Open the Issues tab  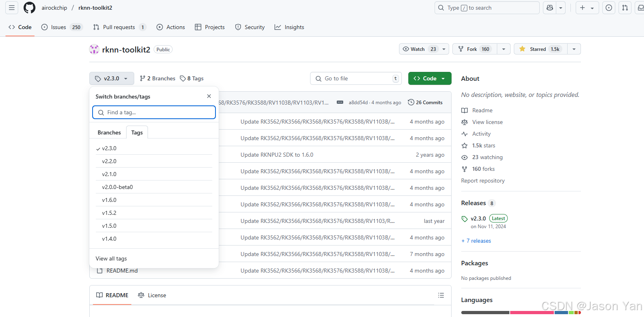click(61, 27)
